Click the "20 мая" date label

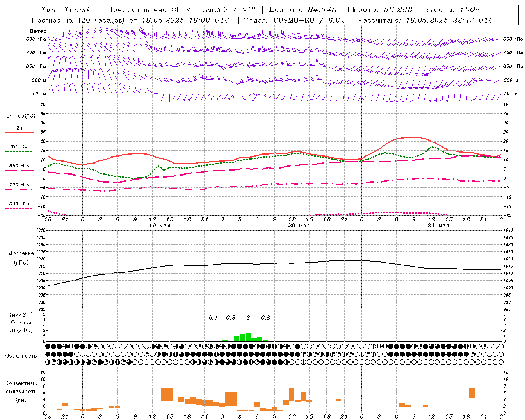299,225
